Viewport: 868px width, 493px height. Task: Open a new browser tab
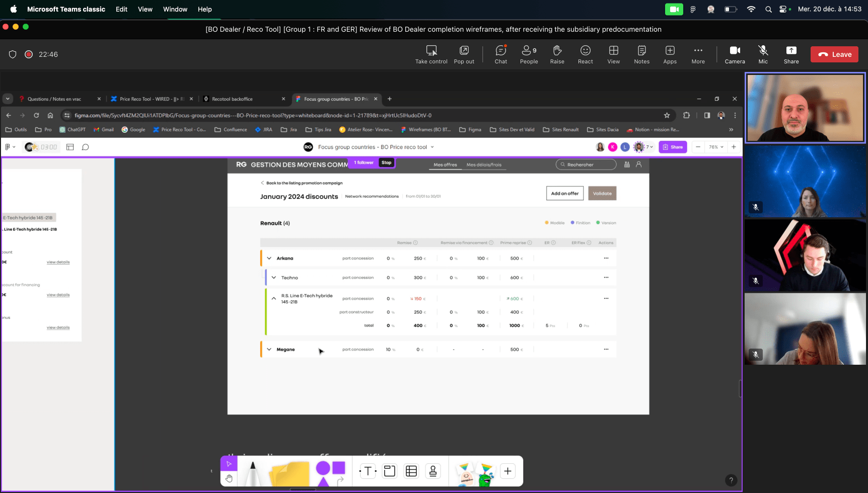[x=390, y=99]
